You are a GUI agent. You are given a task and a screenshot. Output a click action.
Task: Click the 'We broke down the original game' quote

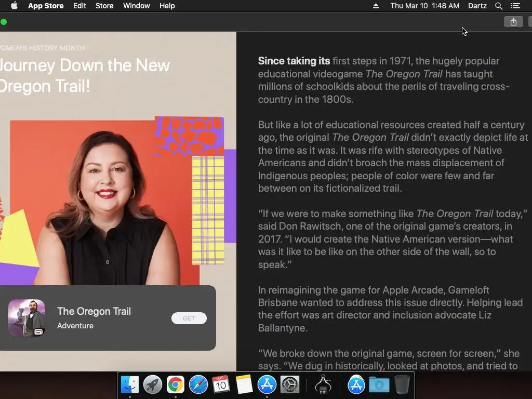389,360
